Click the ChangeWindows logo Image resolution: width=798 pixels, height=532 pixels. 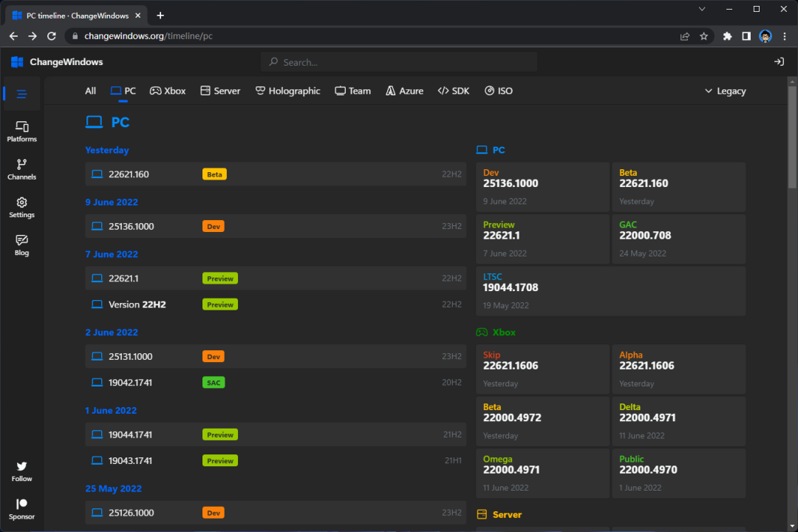coord(56,62)
